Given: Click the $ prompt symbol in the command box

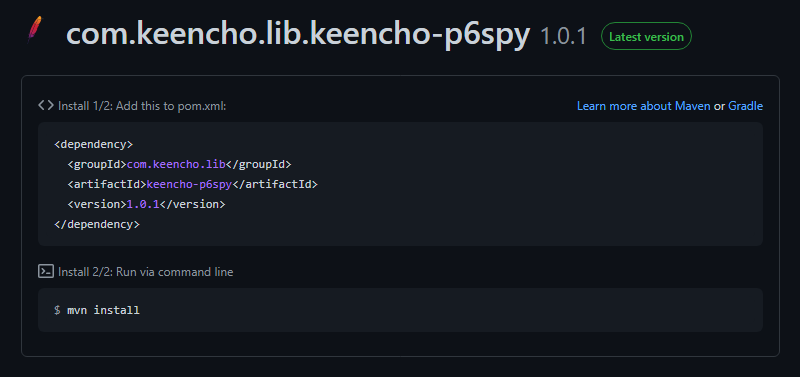Looking at the screenshot, I should 57,310.
